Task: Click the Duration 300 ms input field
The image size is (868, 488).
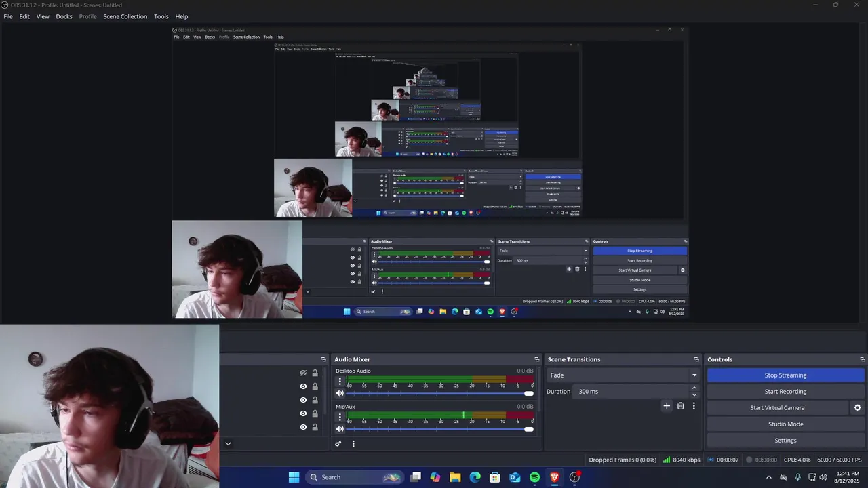Action: tap(631, 392)
